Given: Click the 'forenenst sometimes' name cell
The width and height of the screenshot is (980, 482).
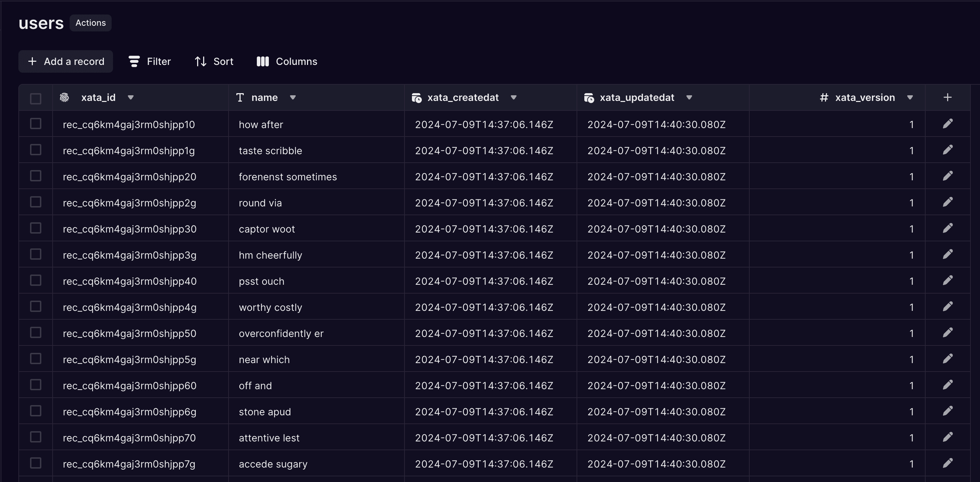Looking at the screenshot, I should (288, 177).
